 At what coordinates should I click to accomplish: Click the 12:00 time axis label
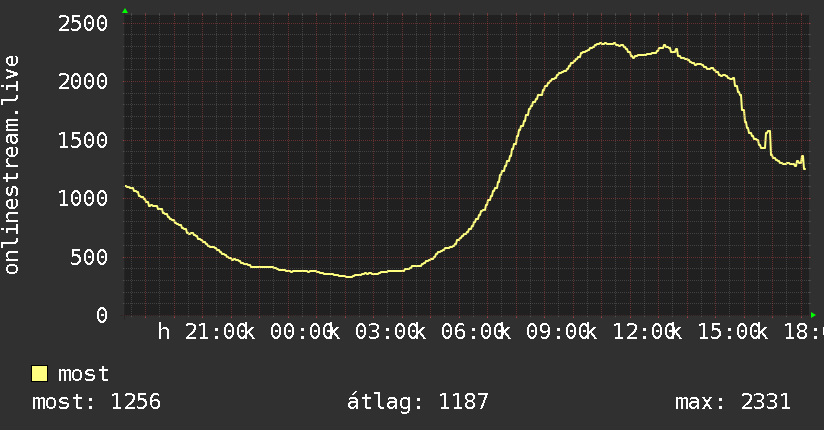pos(643,332)
